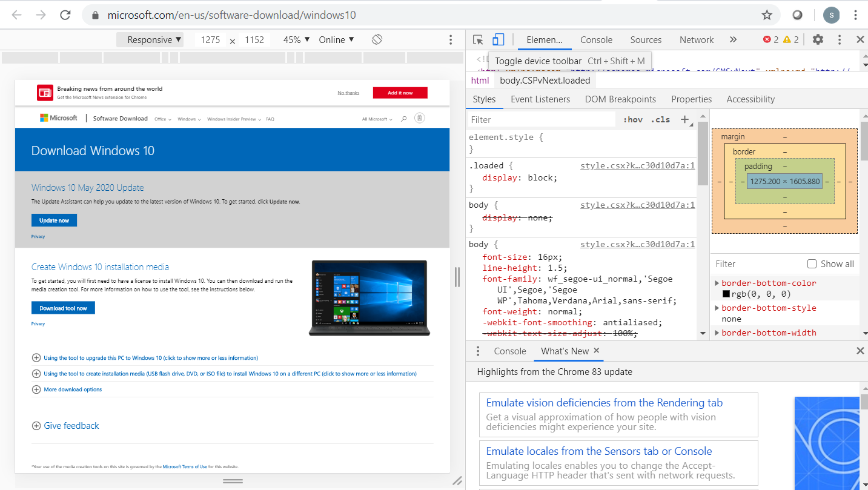Open the Responsive device dropdown
868x490 pixels.
tap(154, 40)
